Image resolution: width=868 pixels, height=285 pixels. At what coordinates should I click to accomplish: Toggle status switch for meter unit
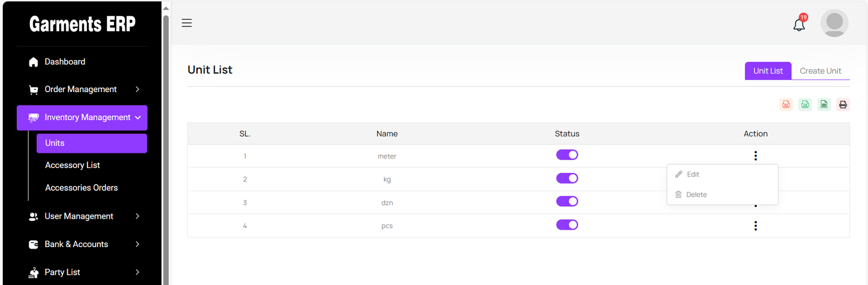click(x=567, y=155)
